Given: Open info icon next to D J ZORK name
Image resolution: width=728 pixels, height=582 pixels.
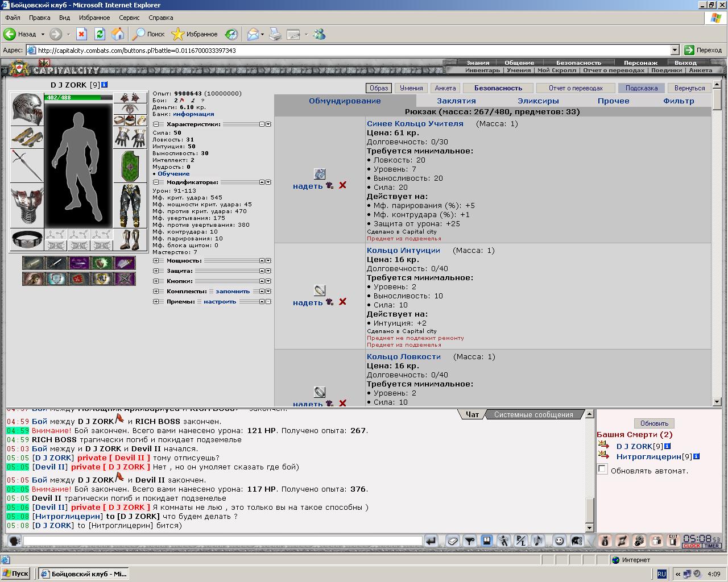Looking at the screenshot, I should [x=105, y=85].
